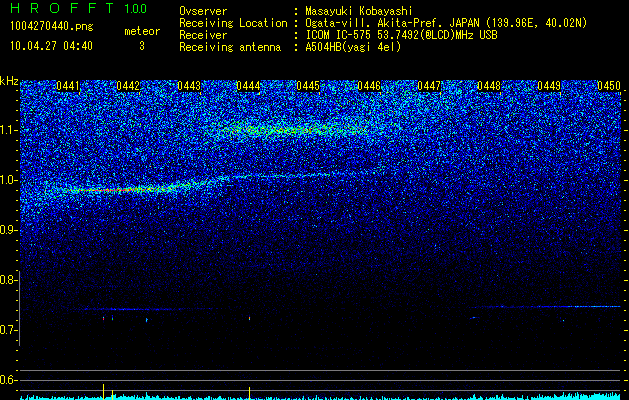Click the Receiving antenna field label
Screen dimensions: 629x400
[x=230, y=47]
